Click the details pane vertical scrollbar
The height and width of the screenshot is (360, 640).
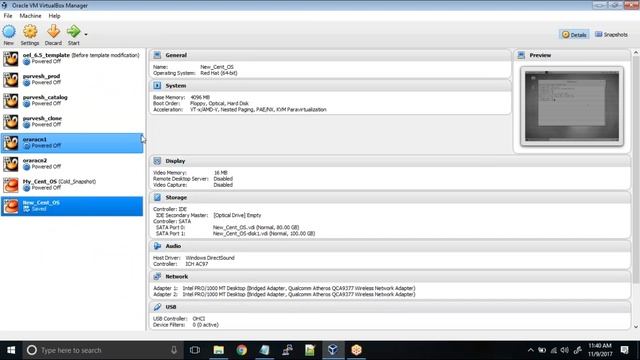tap(636, 169)
